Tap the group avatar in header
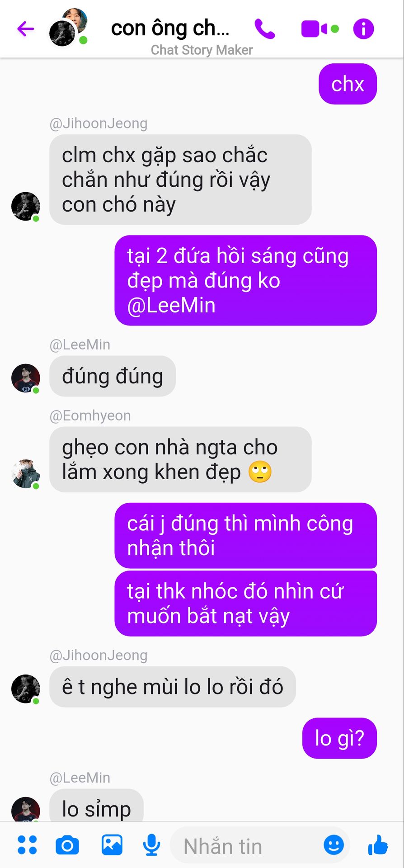Screen dimensions: 404x868 click(68, 27)
